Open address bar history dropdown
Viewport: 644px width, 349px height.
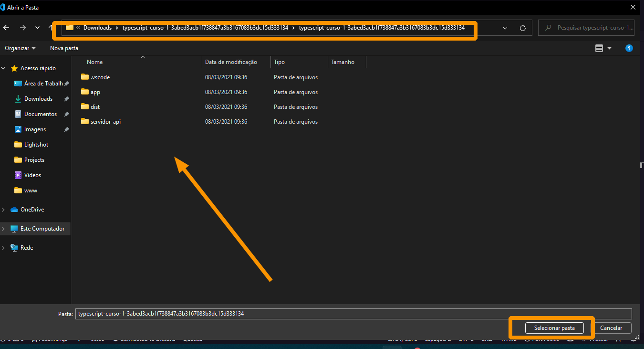tap(505, 28)
